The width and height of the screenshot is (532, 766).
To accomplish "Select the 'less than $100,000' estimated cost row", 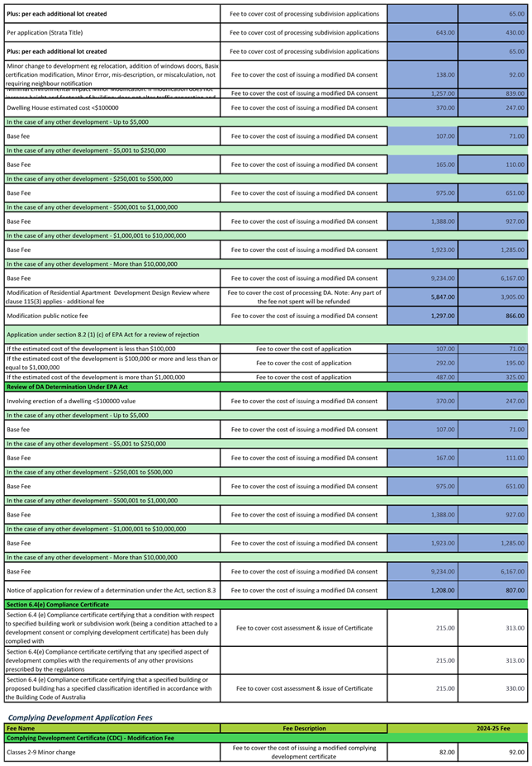I will click(112, 349).
